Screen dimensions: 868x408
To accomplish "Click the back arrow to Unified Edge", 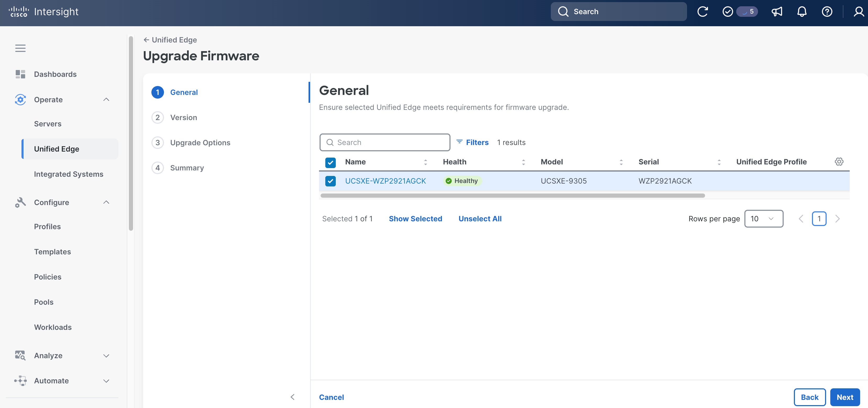I will pos(146,40).
